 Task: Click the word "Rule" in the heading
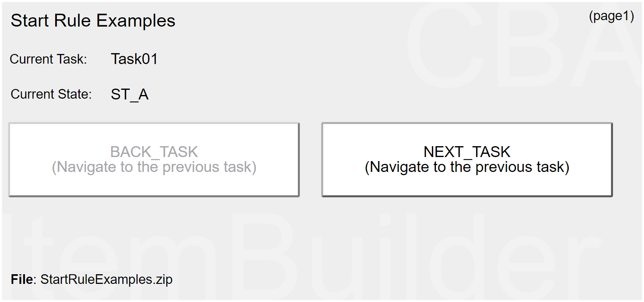point(72,21)
